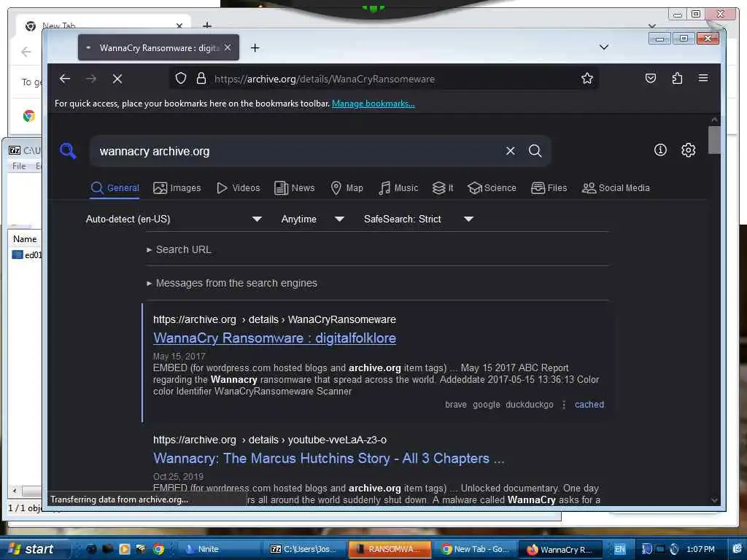
Task: Open tracking protection shield in address bar
Action: pos(181,78)
